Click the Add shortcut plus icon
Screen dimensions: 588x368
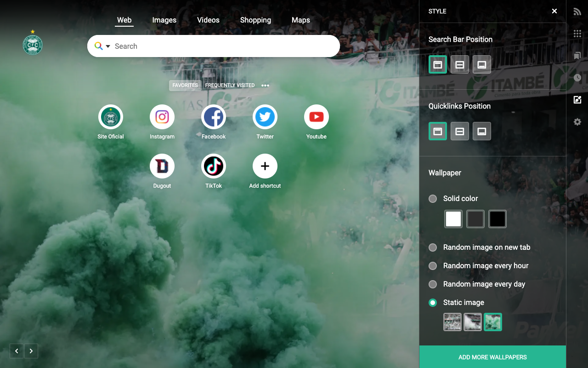[265, 166]
